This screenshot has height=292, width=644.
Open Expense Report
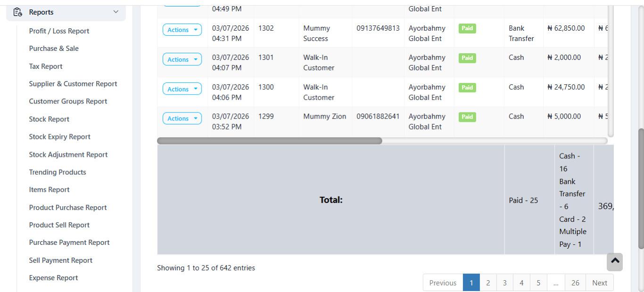click(53, 278)
